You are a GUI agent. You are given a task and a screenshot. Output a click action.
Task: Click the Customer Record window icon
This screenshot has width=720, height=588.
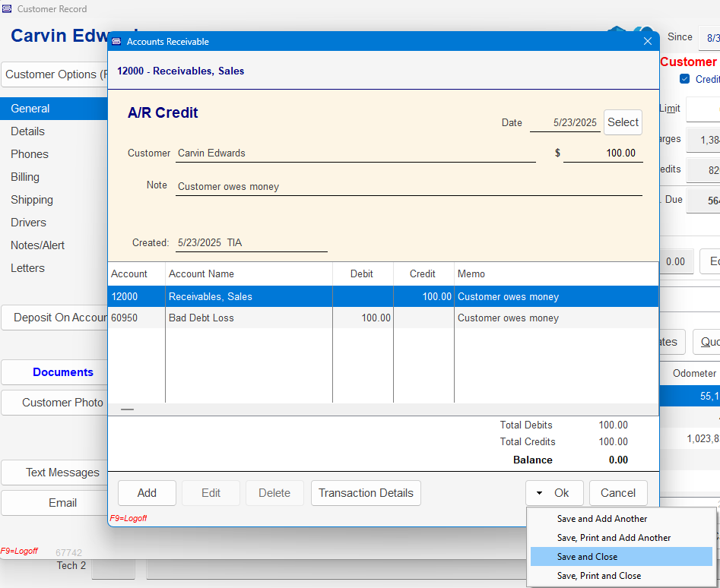pos(7,8)
